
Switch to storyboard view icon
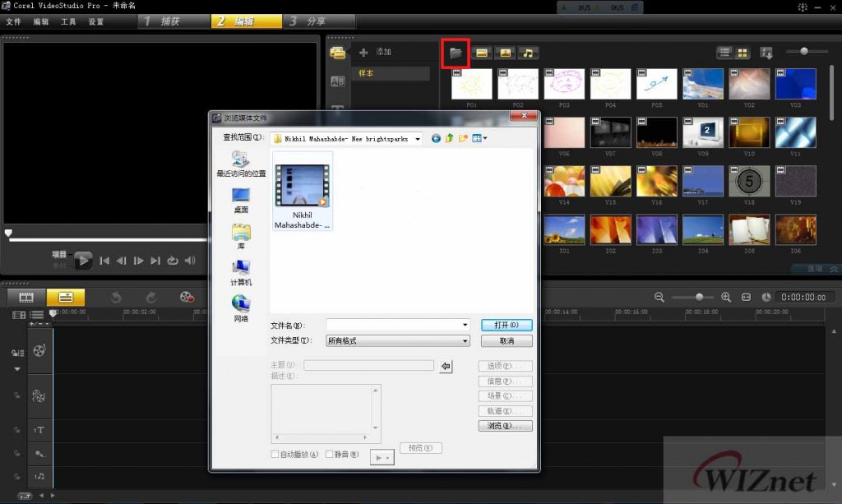26,297
